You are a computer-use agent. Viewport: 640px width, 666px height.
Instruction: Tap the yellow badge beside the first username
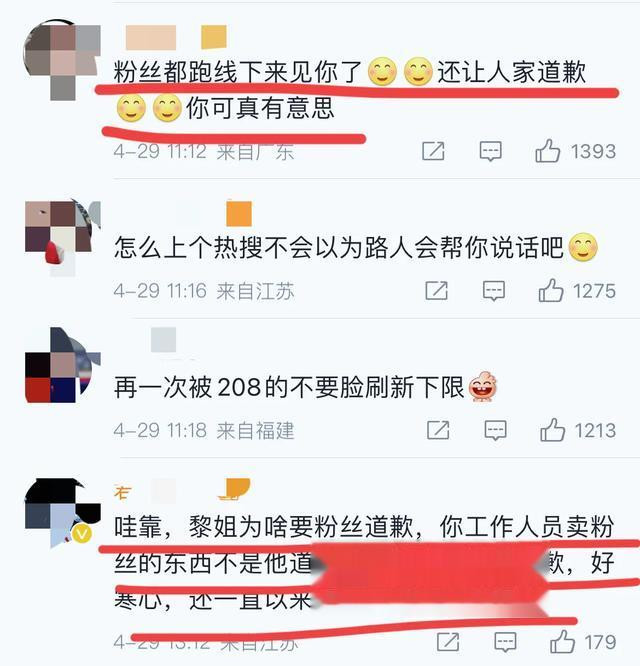coord(214,37)
